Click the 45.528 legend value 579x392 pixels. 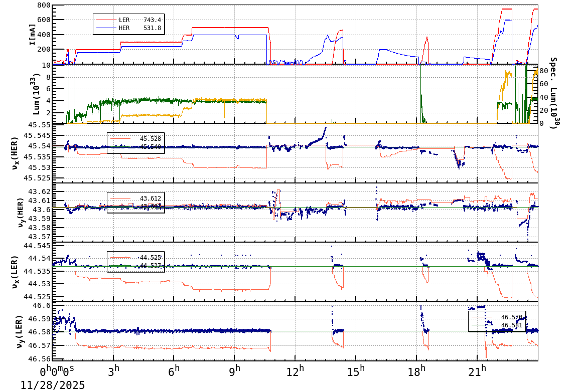pos(150,138)
